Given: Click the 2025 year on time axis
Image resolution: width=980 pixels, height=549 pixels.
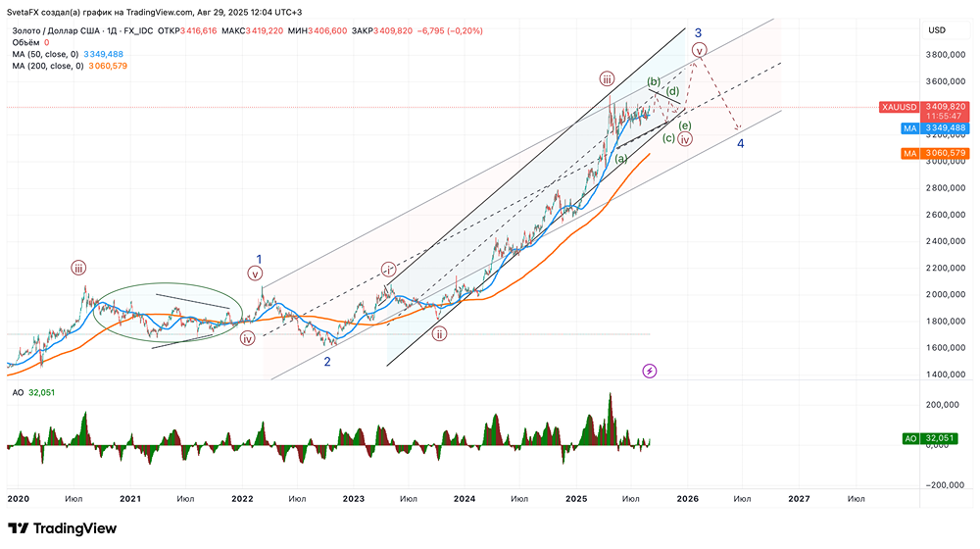Looking at the screenshot, I should tap(576, 498).
